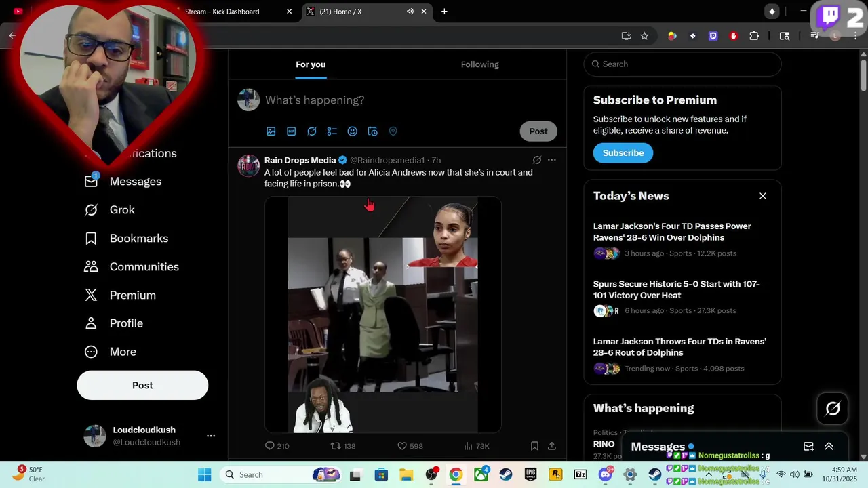Click install app icon in address bar
The height and width of the screenshot is (488, 868).
click(x=626, y=36)
